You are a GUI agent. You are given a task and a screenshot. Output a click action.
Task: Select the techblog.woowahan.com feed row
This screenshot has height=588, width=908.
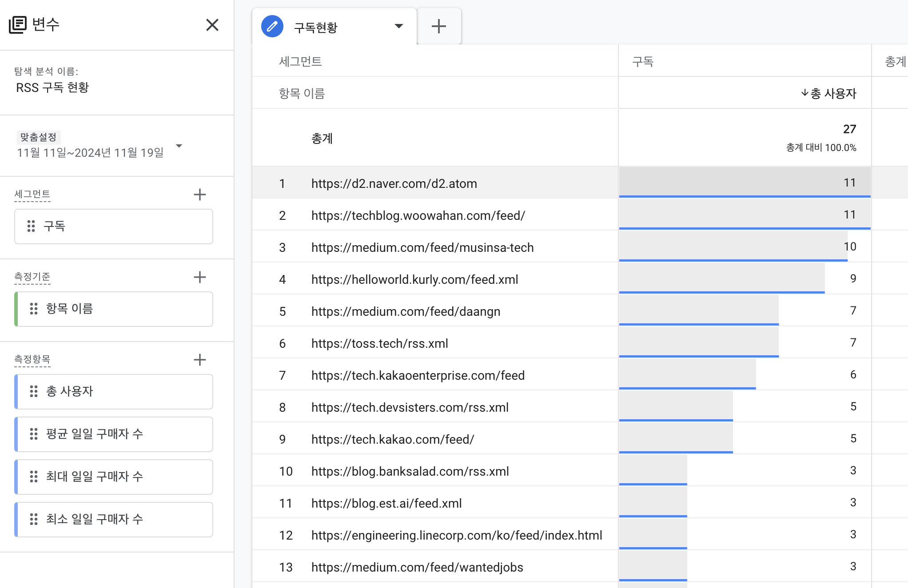pyautogui.click(x=418, y=215)
